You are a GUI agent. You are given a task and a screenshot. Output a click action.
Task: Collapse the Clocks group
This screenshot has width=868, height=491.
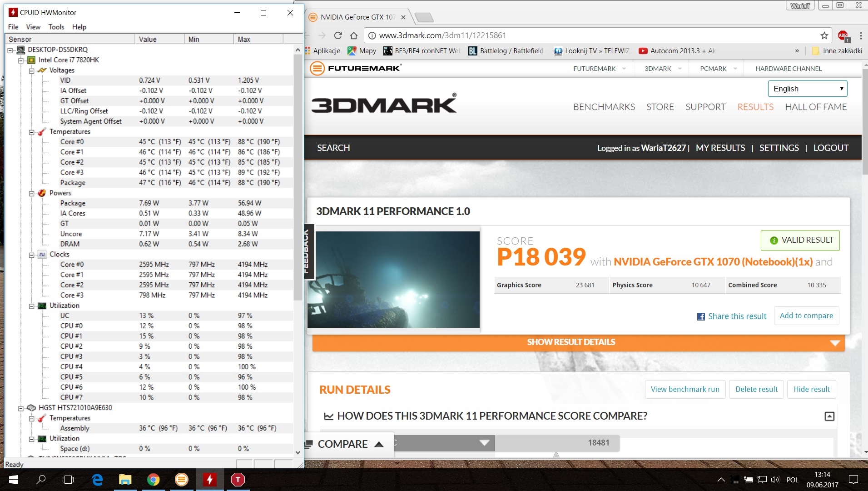(x=32, y=255)
